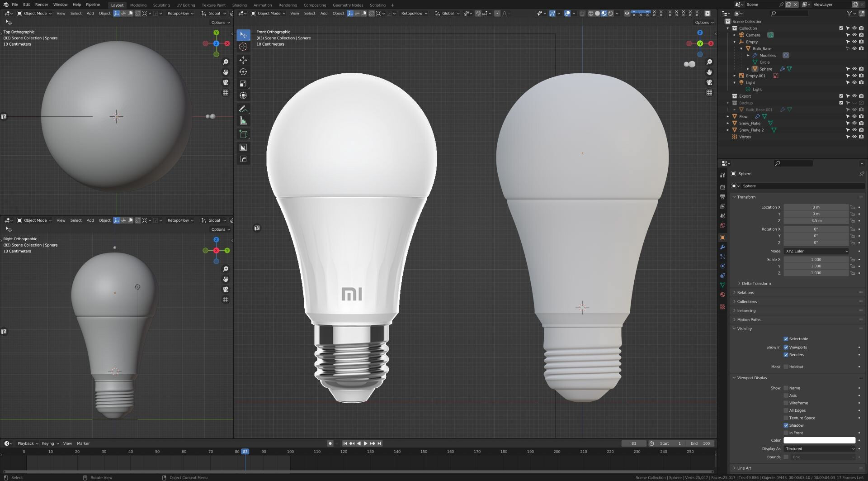868x481 pixels.
Task: Click the pan hand icon in the right-view viewport
Action: 226,279
